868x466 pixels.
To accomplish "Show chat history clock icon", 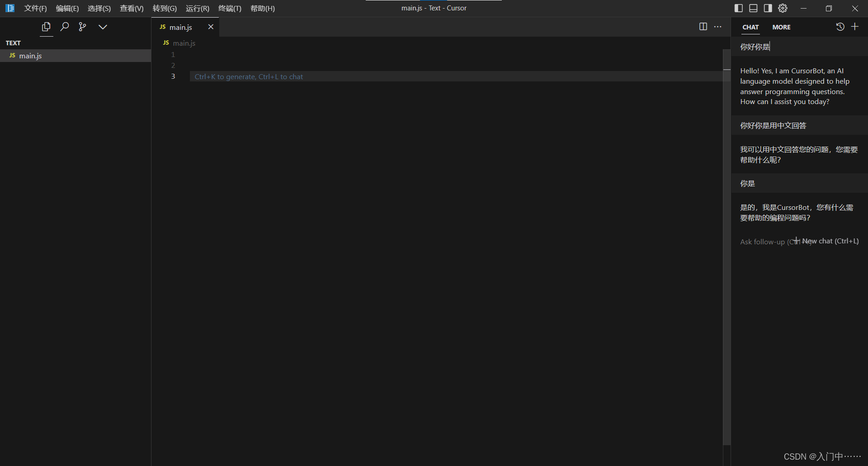I will click(840, 27).
